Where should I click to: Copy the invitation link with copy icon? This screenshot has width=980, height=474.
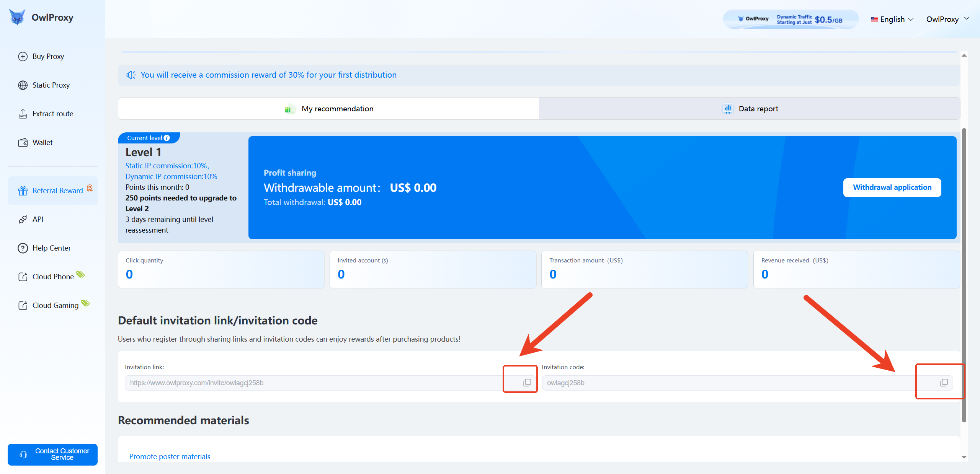pyautogui.click(x=527, y=383)
